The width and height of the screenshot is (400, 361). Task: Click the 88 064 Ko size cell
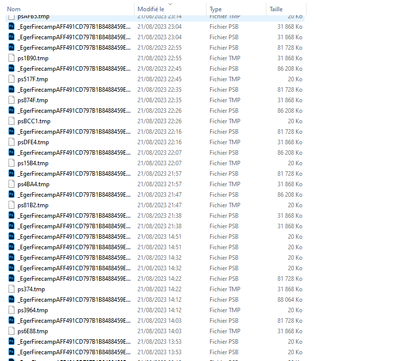(290, 299)
